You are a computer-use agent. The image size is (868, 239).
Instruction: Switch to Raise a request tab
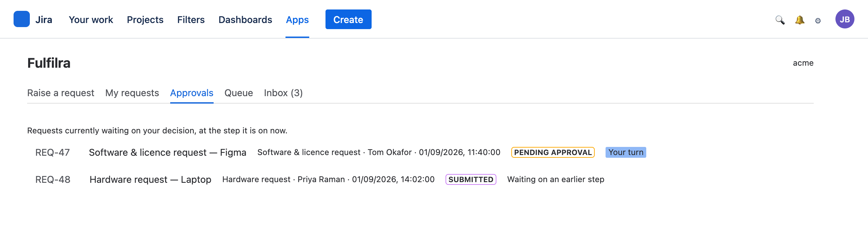point(61,93)
